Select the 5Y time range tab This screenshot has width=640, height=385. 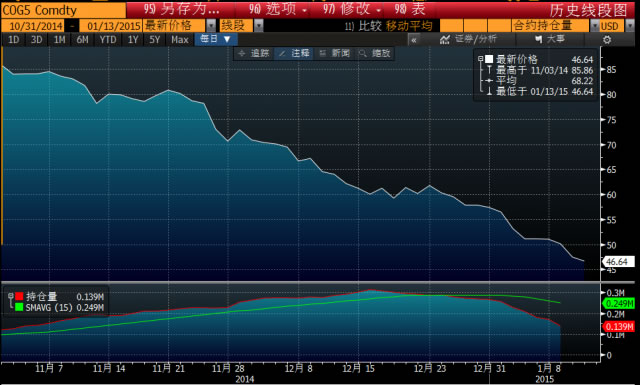pos(154,40)
